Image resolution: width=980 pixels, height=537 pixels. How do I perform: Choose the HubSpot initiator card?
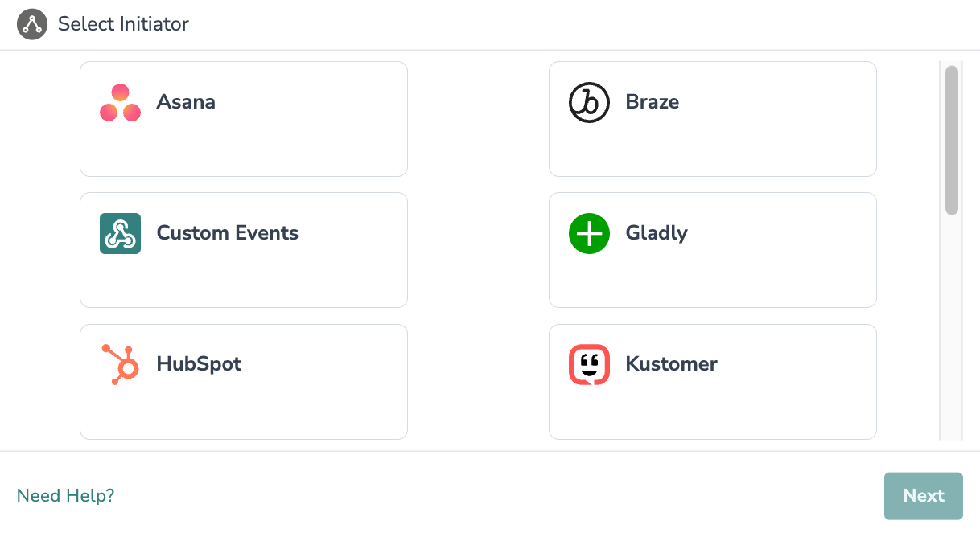244,382
